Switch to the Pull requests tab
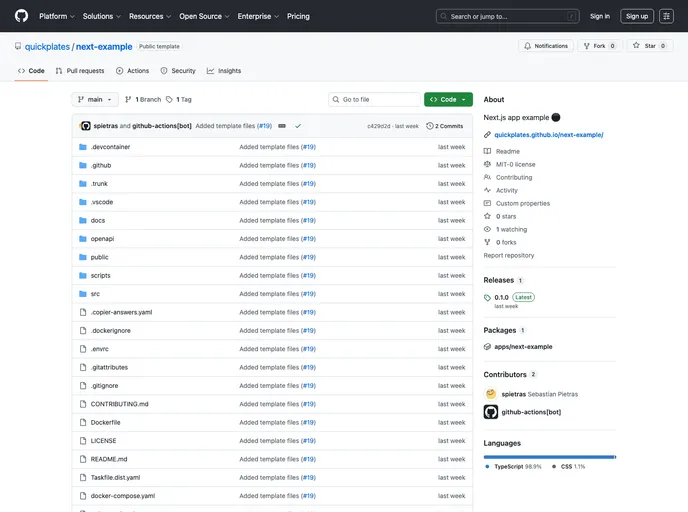The height and width of the screenshot is (512, 688). (x=80, y=71)
